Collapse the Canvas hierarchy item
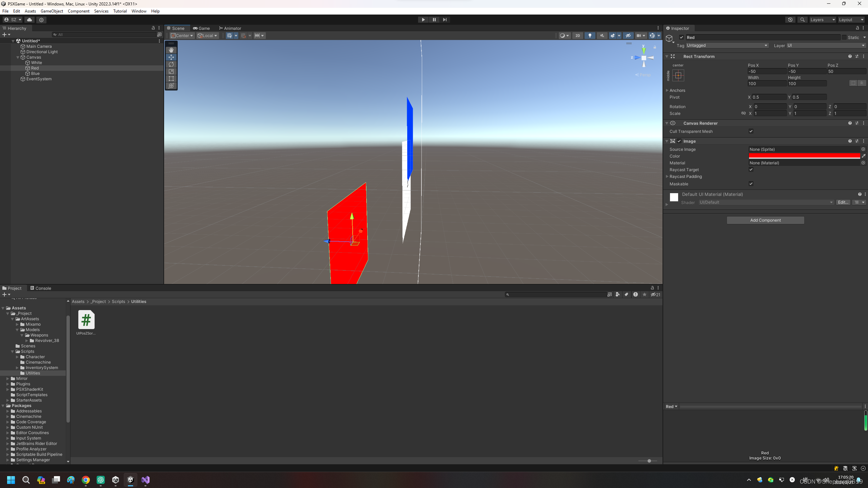The height and width of the screenshot is (488, 868). 18,57
